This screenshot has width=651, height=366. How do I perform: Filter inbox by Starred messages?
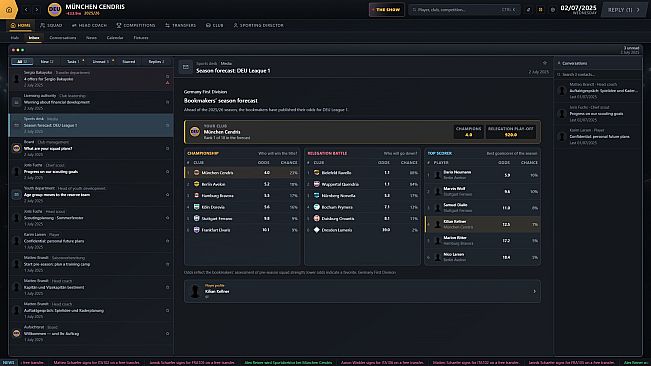(x=129, y=61)
